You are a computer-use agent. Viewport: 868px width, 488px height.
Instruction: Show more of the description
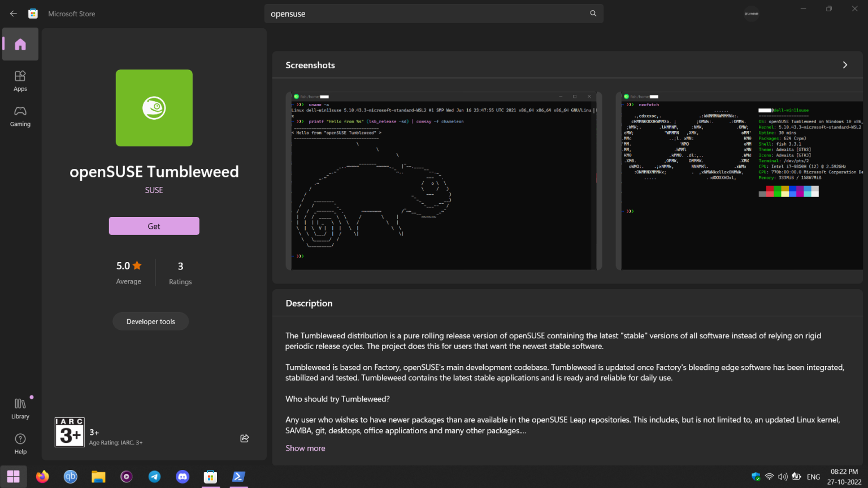point(305,448)
